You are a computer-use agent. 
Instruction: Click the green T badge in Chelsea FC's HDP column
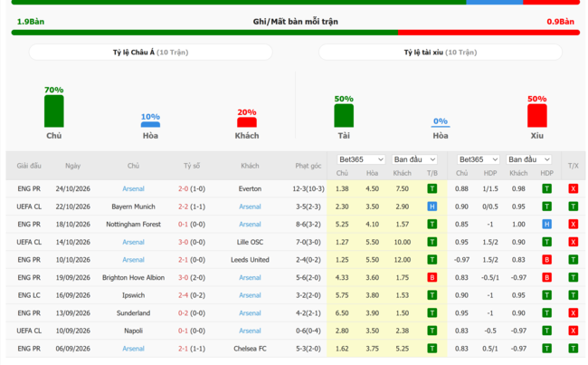(546, 349)
